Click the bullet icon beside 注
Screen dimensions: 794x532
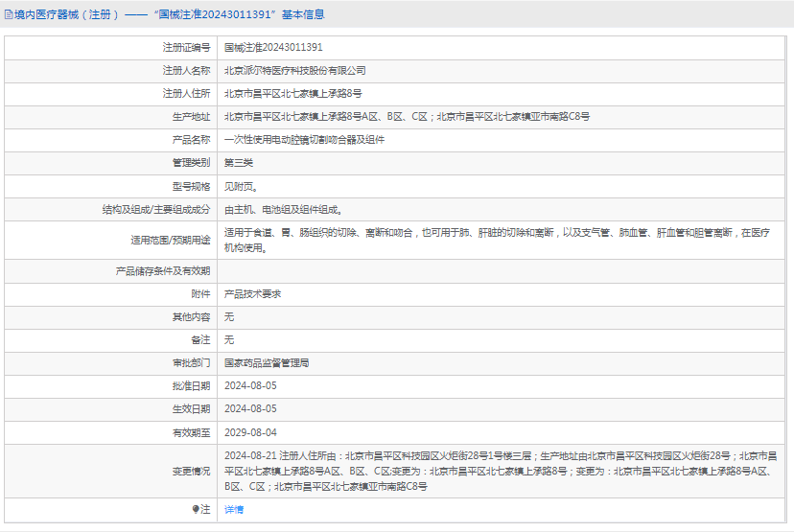196,509
